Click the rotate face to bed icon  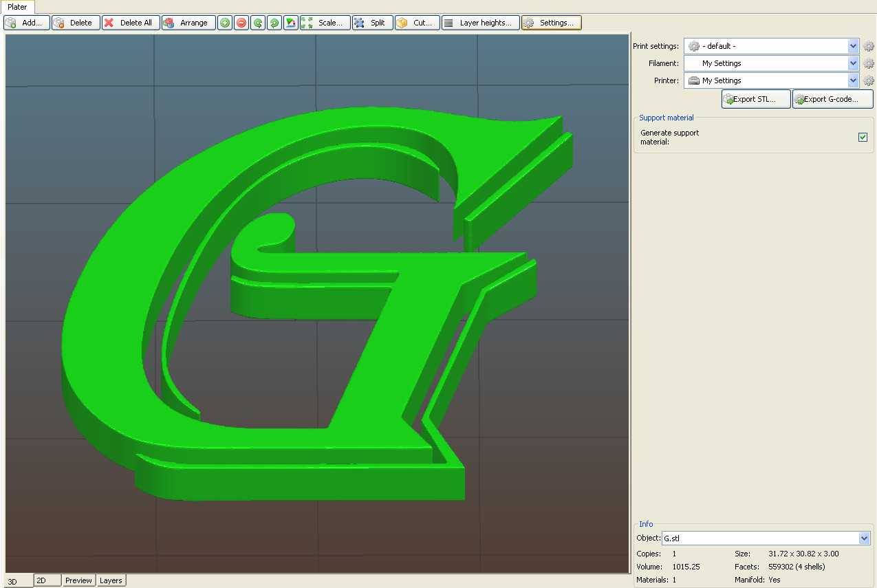click(290, 22)
